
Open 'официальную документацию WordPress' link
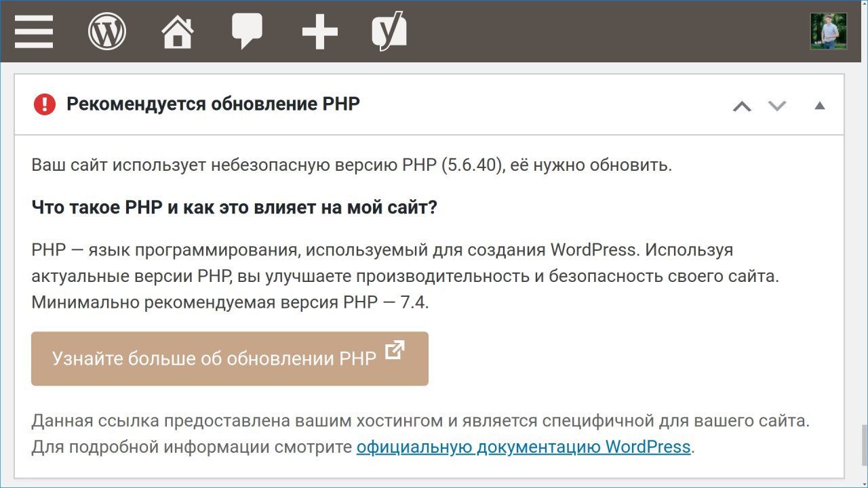[x=524, y=447]
